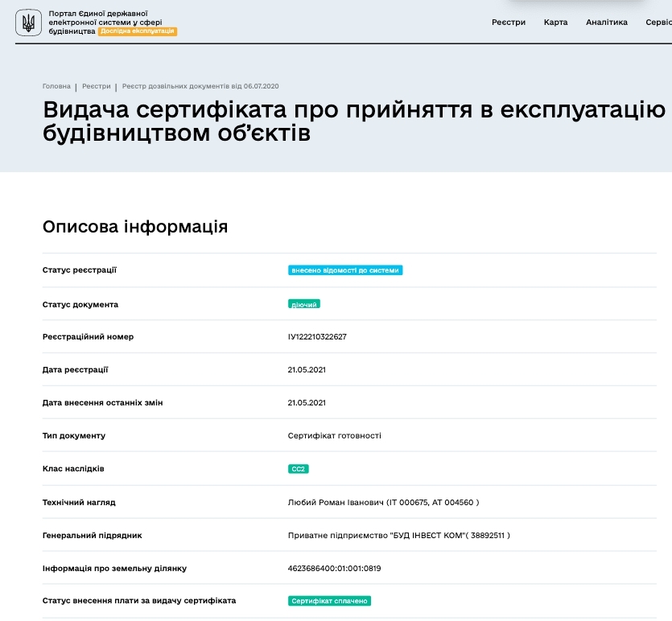Click the 'Тип документу' row label

click(74, 435)
